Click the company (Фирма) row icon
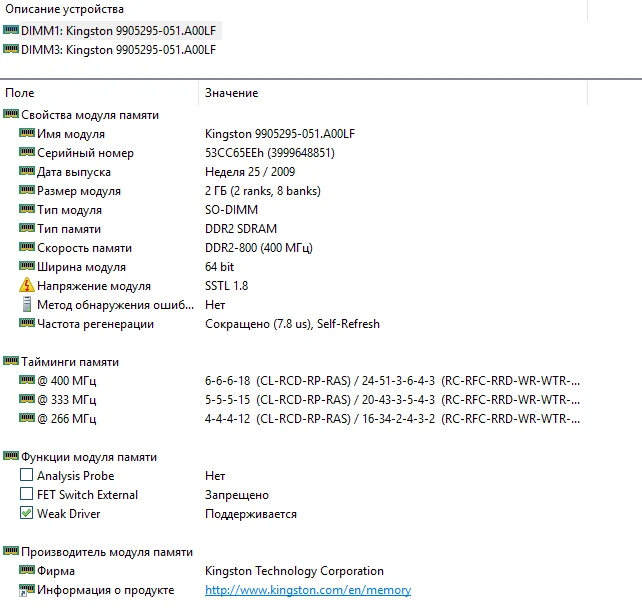 tap(27, 570)
